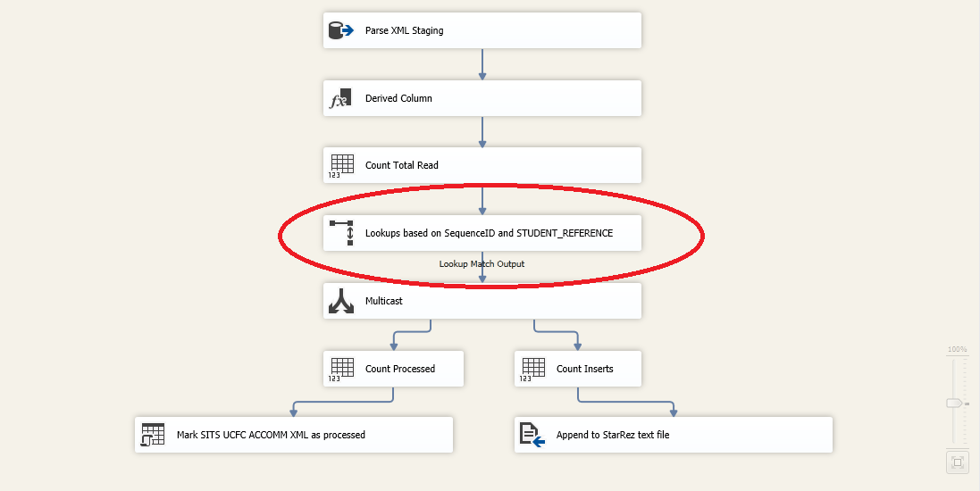This screenshot has height=491, width=980.
Task: Select the Derived Column label
Action: tap(398, 99)
